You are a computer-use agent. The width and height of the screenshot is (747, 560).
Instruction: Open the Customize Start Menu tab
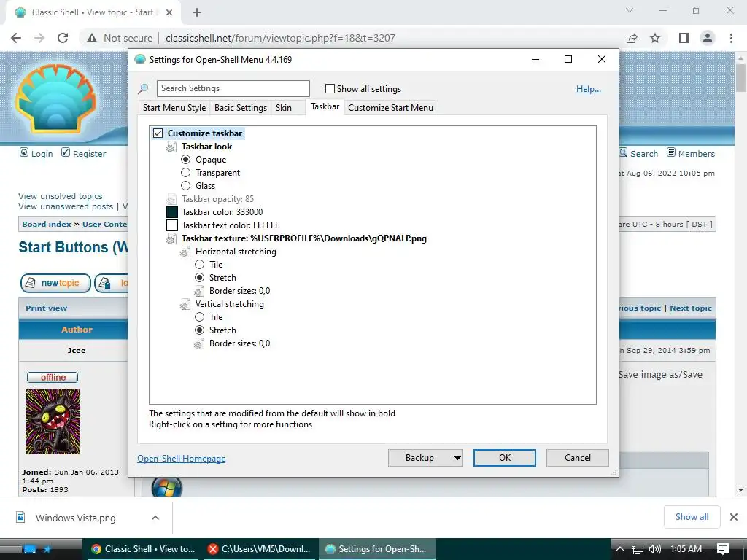(x=391, y=108)
